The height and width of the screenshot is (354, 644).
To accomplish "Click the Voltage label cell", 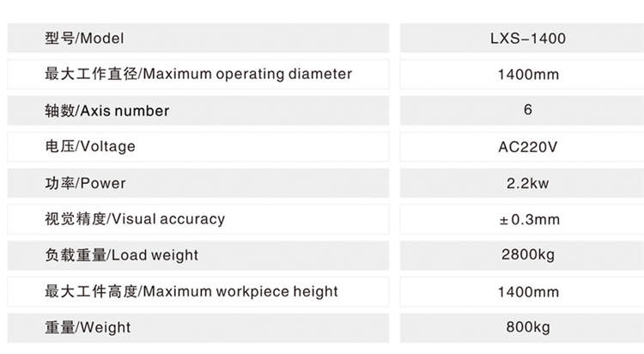I will tap(90, 147).
